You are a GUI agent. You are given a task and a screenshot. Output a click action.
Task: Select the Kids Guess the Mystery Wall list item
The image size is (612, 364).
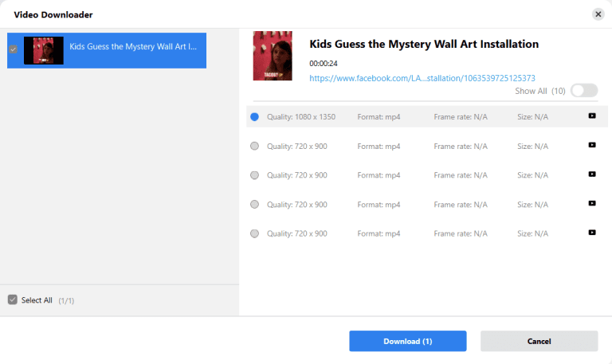pyautogui.click(x=133, y=47)
